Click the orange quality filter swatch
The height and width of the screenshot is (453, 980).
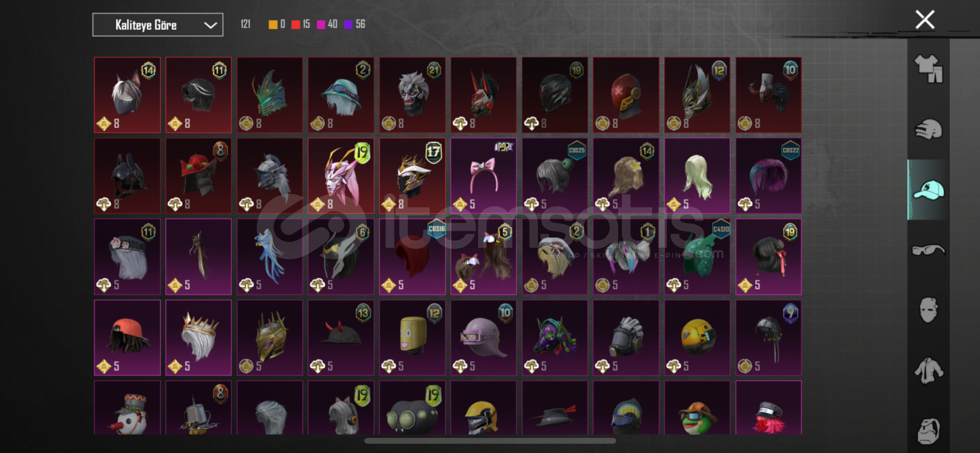click(273, 25)
